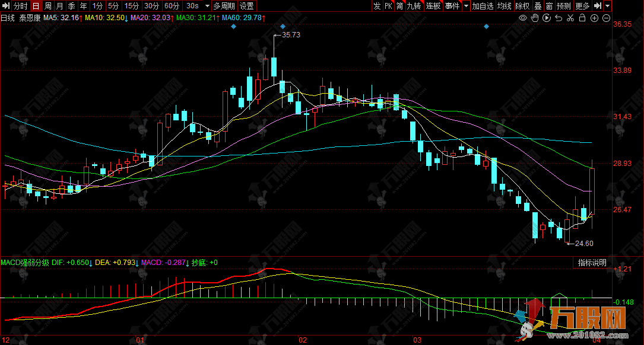Click the lock icon in the chart toolbar
This screenshot has height=345, width=644.
pyautogui.click(x=582, y=18)
